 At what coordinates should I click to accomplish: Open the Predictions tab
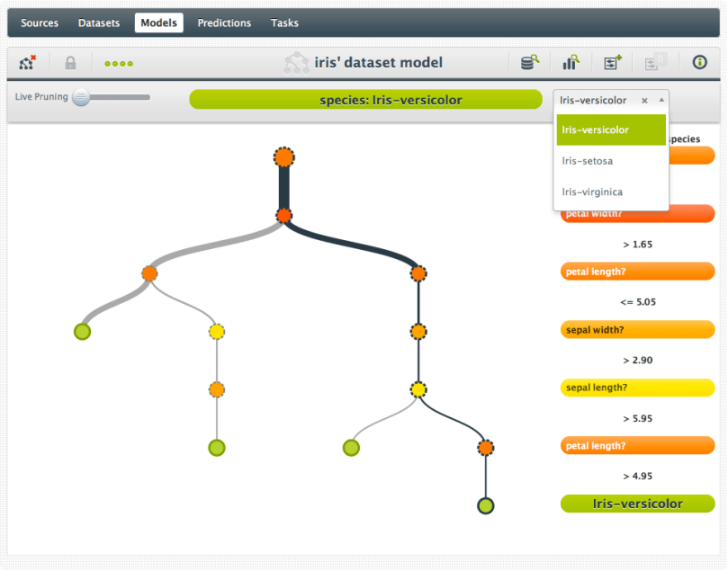click(224, 22)
